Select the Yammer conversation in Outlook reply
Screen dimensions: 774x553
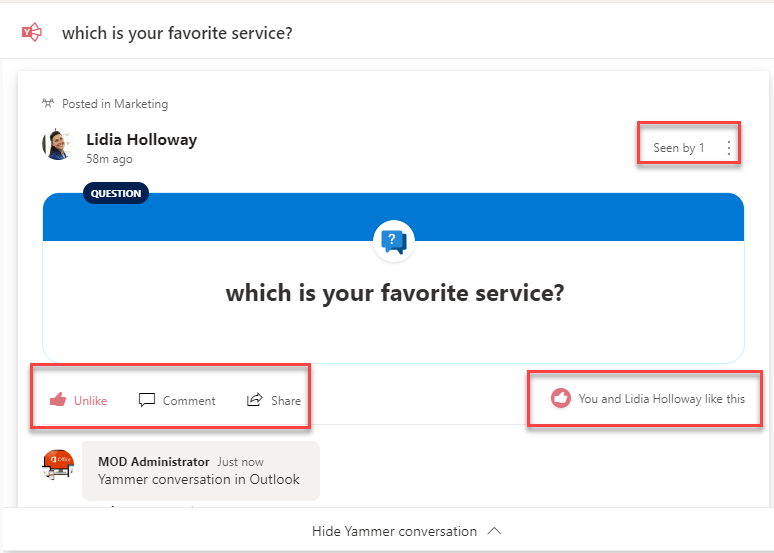click(198, 479)
